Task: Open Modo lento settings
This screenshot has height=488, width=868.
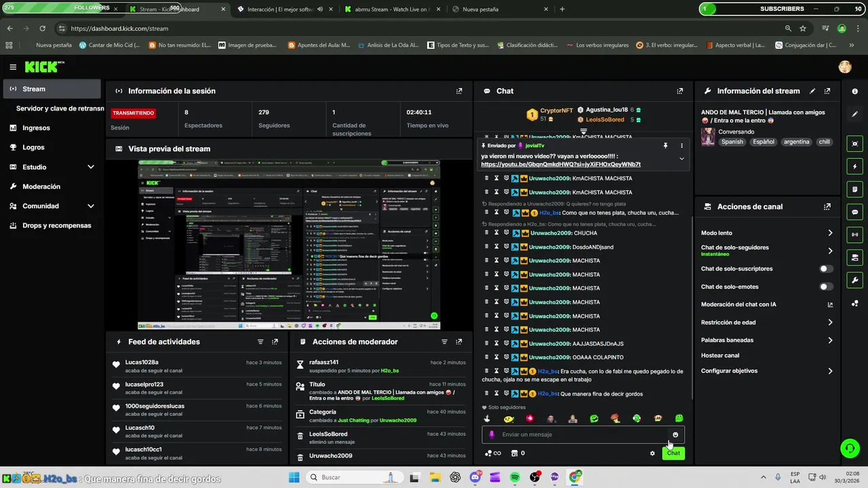Action: click(767, 233)
